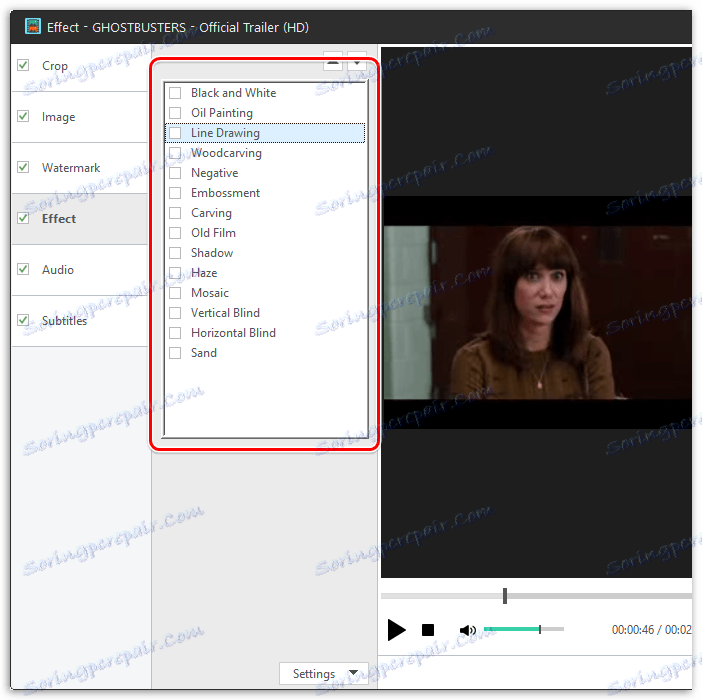
Task: Open the Subtitles tab
Action: (x=80, y=321)
